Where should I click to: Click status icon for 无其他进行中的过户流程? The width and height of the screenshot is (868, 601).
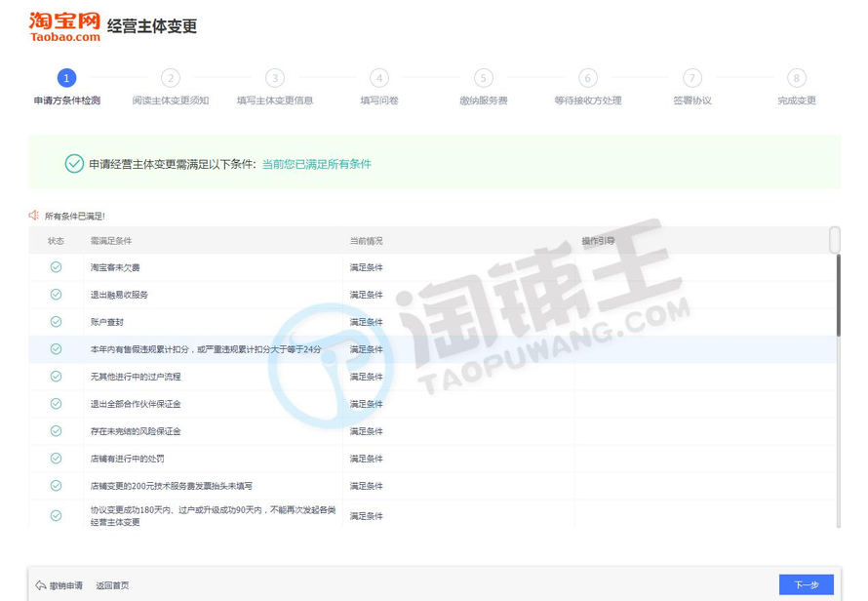pyautogui.click(x=56, y=376)
